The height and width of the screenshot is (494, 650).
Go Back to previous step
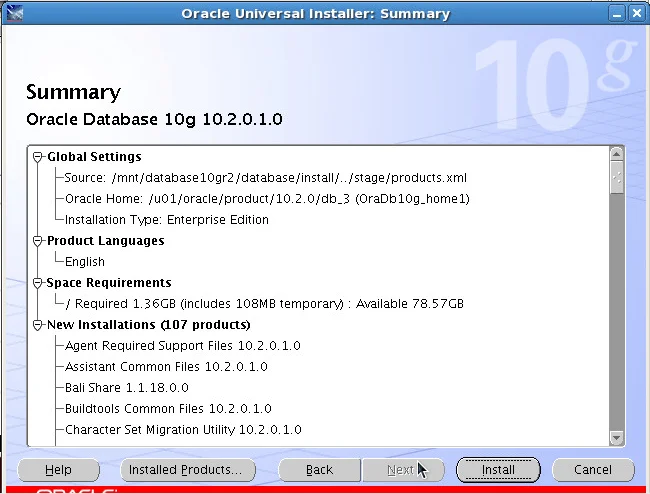point(319,470)
